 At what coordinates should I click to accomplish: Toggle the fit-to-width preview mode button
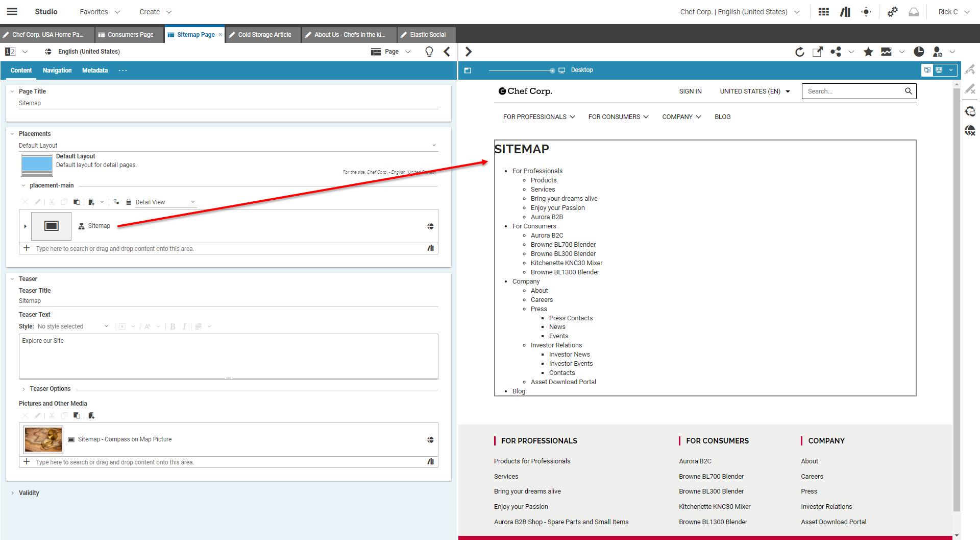(x=939, y=70)
